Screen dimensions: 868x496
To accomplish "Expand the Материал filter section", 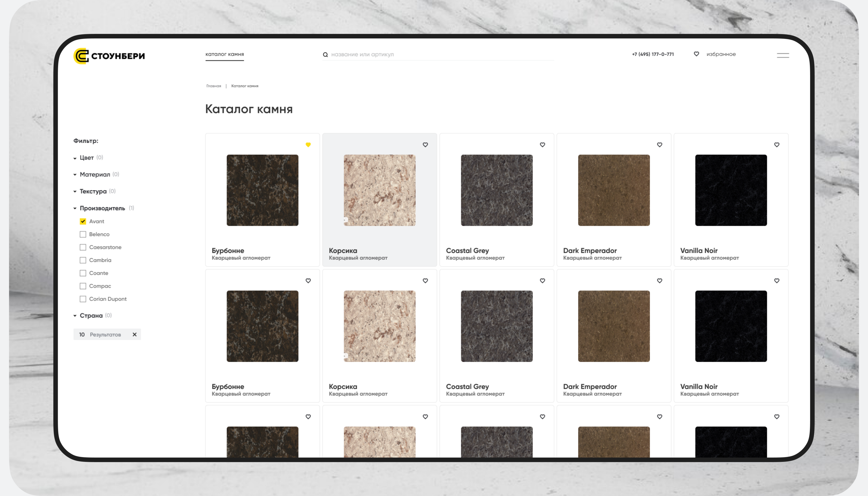I will (x=95, y=174).
